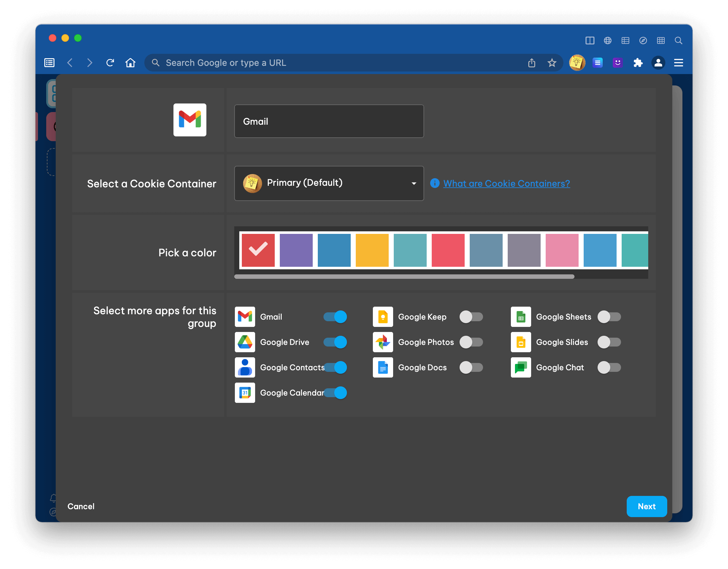The width and height of the screenshot is (728, 569).
Task: Open the Primary (Default) cookie container dropdown
Action: (329, 183)
